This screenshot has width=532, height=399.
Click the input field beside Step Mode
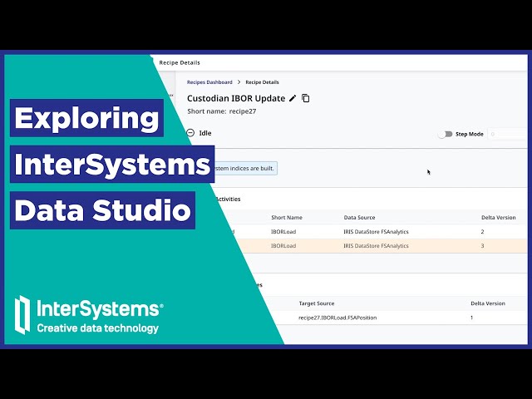pos(507,134)
